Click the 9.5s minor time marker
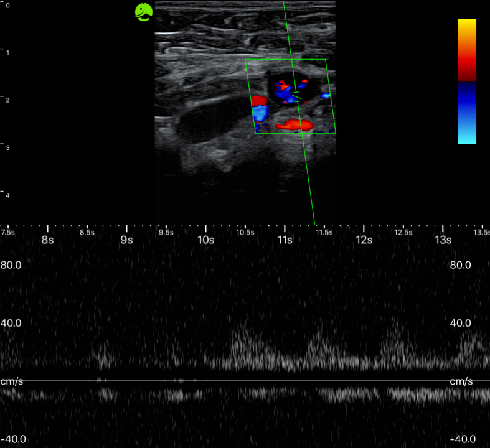Screen dimensions: 490x448 click(x=166, y=233)
